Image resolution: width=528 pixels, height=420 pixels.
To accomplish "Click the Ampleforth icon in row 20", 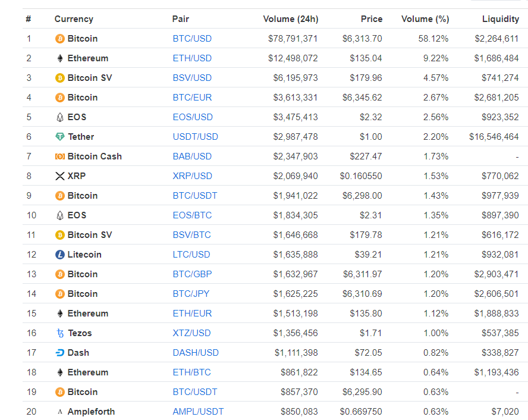I will pos(59,412).
